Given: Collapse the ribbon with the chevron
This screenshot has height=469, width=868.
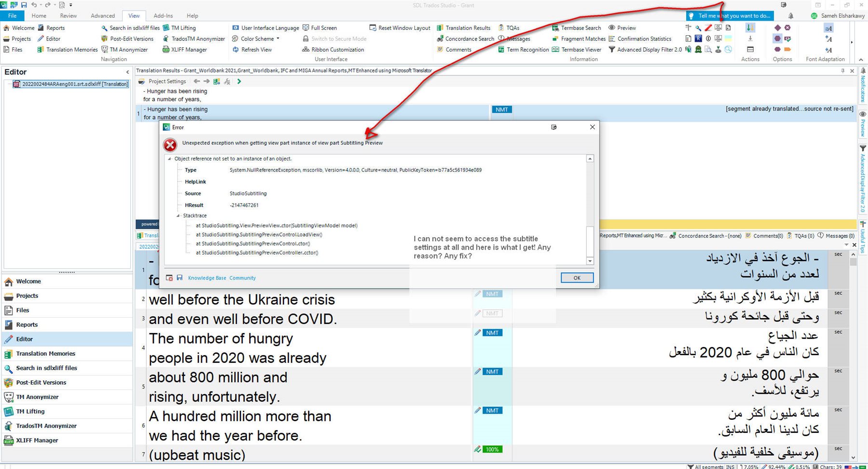Looking at the screenshot, I should click(x=861, y=59).
